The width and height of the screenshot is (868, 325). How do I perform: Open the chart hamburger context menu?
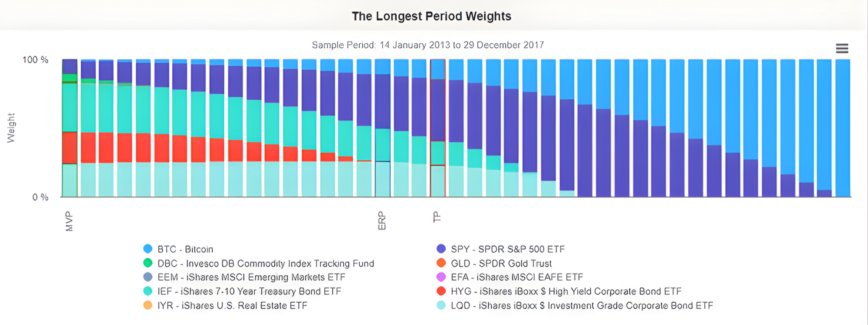(x=842, y=48)
